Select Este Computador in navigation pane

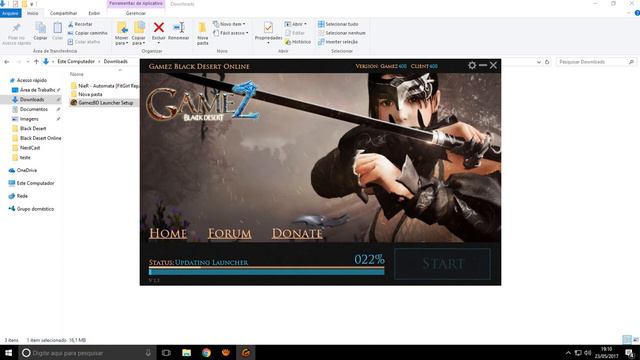coord(35,183)
